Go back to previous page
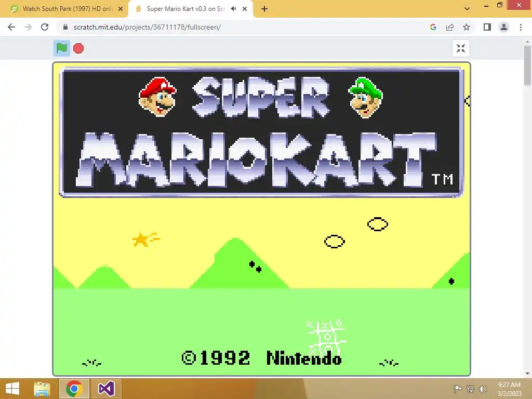This screenshot has height=399, width=532. pos(11,27)
